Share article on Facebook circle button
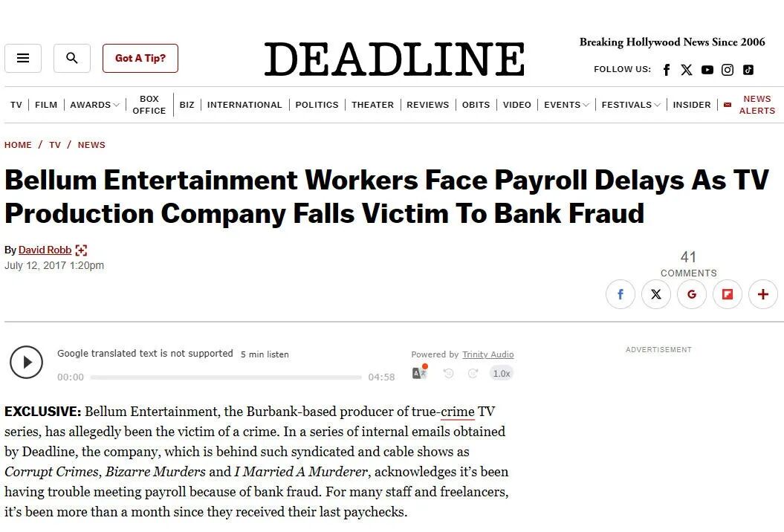 point(621,294)
